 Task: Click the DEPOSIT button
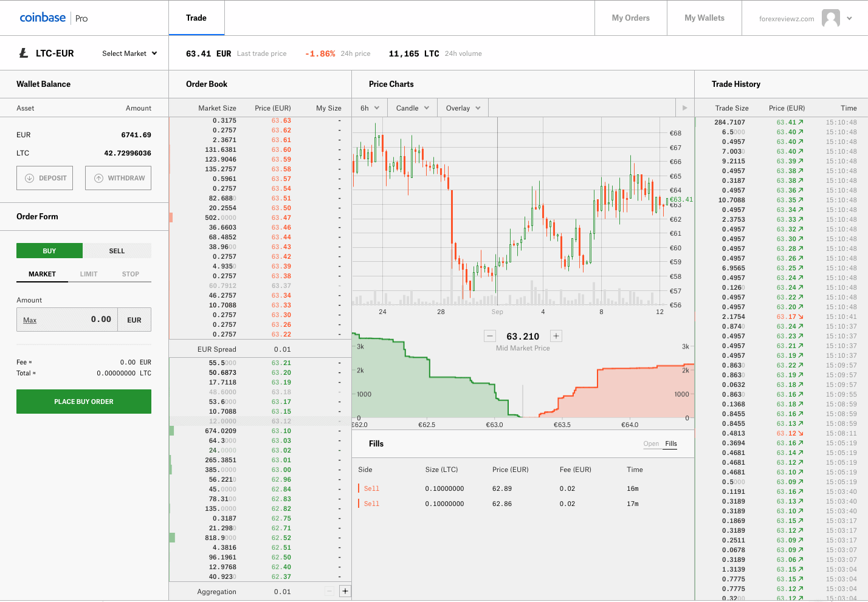[x=45, y=178]
